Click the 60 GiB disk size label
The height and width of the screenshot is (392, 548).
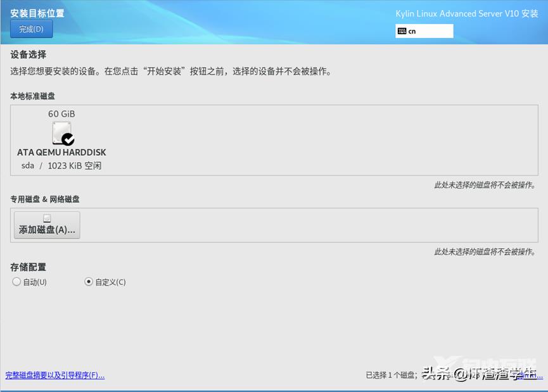[61, 114]
